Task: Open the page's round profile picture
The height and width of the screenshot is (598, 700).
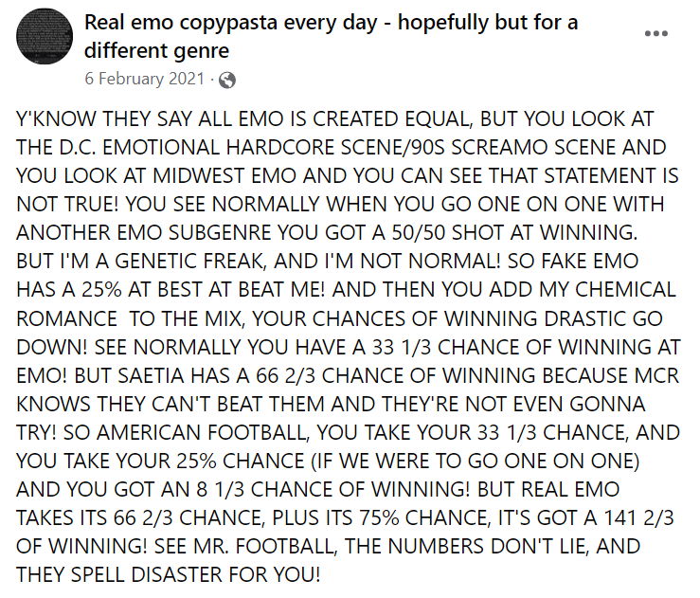Action: click(x=45, y=36)
